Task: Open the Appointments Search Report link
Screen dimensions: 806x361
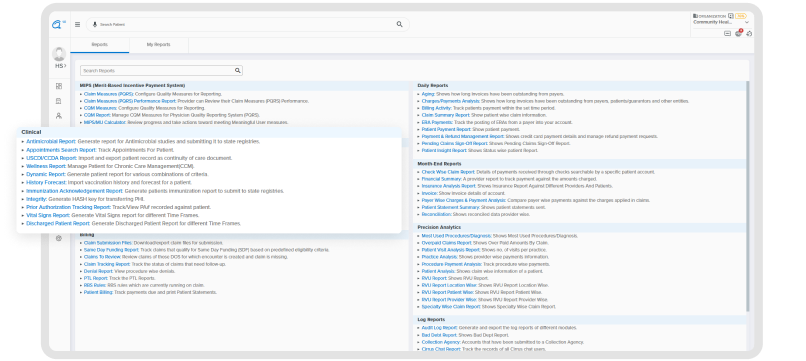Action: tap(61, 150)
